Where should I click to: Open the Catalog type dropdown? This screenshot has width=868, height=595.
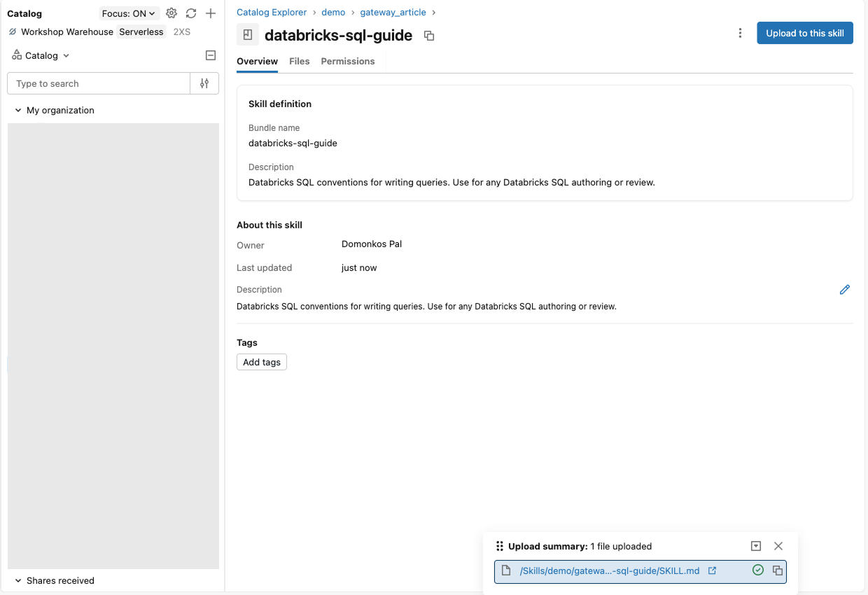click(41, 55)
